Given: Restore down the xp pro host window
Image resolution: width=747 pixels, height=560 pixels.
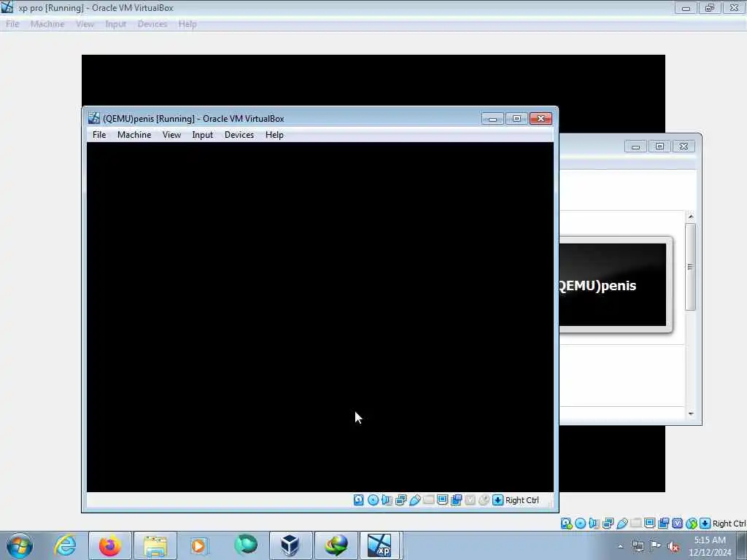Looking at the screenshot, I should 710,7.
